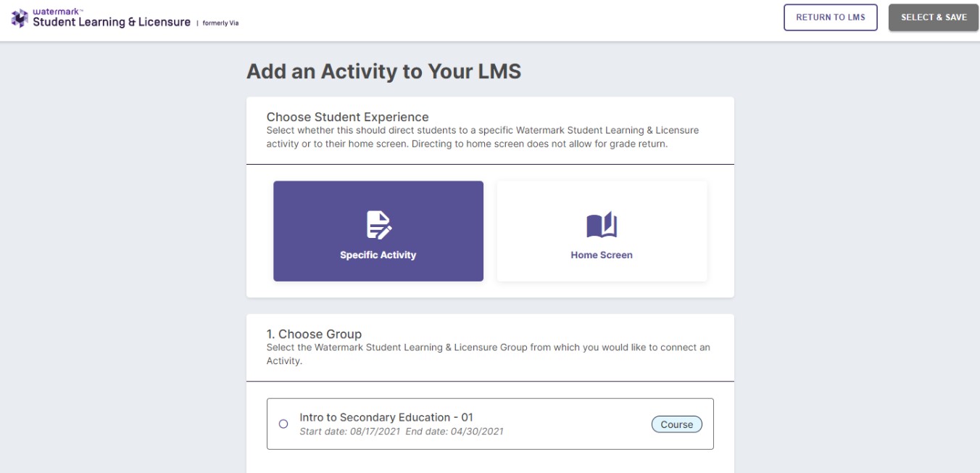
Task: Click the 'Choose Student Experience' section heading
Action: [348, 117]
